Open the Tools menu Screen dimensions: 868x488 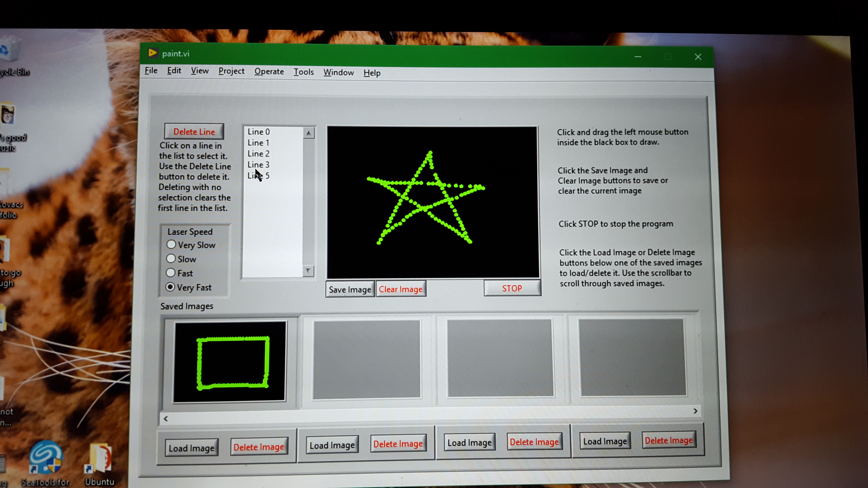[304, 72]
